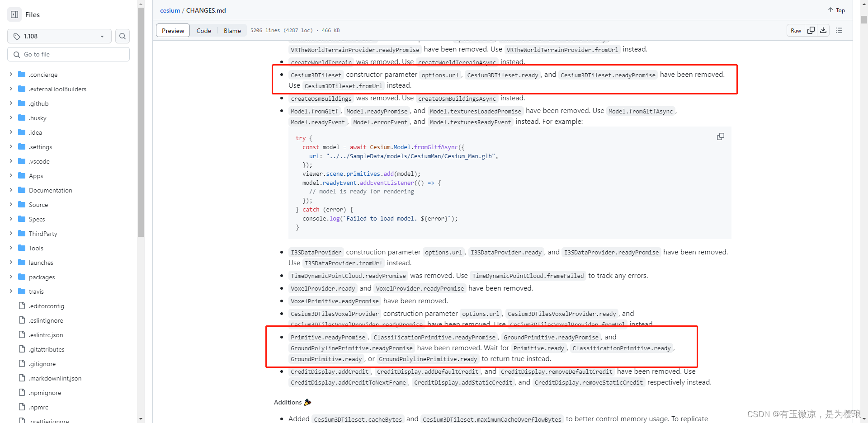Image resolution: width=868 pixels, height=423 pixels.
Task: Switch to the Code tab
Action: pyautogui.click(x=204, y=31)
